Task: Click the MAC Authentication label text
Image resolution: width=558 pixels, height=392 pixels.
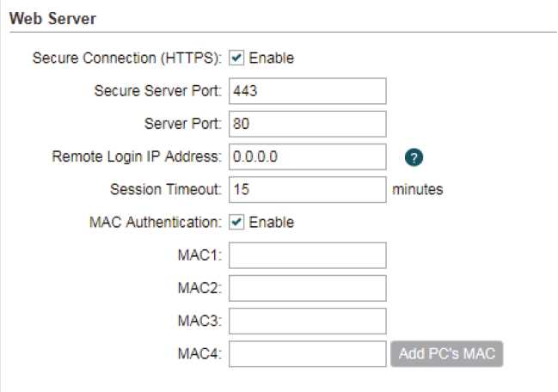Action: (x=153, y=223)
